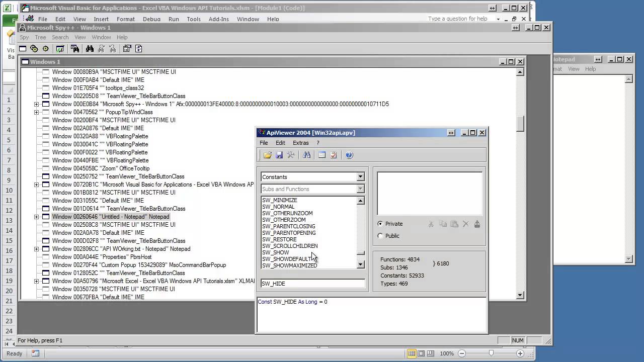
Task: Click the VBA 'Type a question' box
Action: (460, 19)
